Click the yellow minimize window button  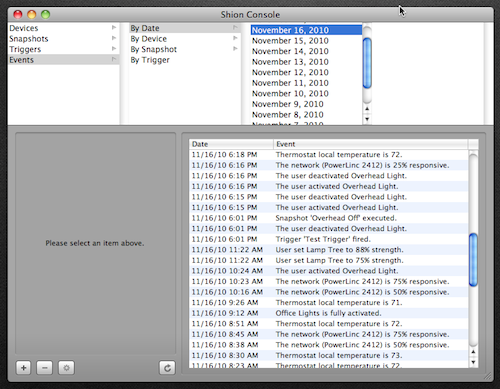coord(32,14)
